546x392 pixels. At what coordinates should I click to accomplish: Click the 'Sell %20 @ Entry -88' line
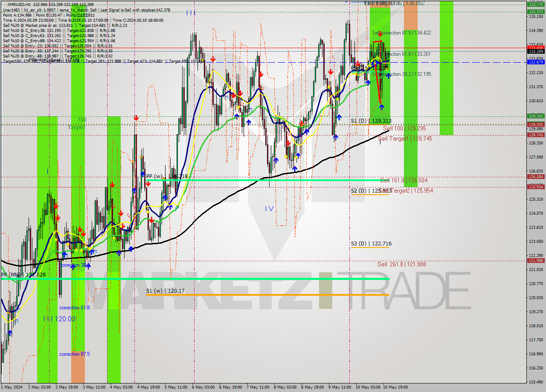[58, 56]
